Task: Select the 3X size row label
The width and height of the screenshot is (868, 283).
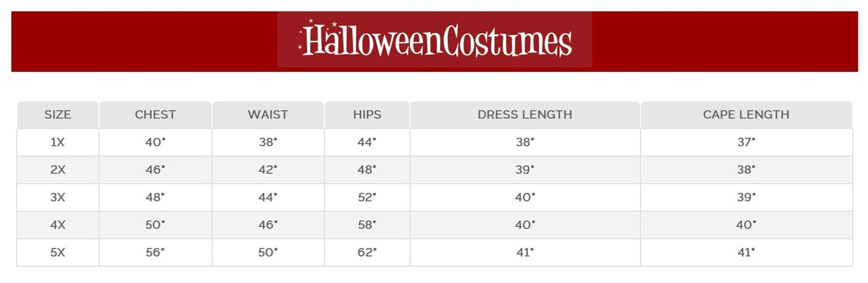Action: pyautogui.click(x=58, y=197)
